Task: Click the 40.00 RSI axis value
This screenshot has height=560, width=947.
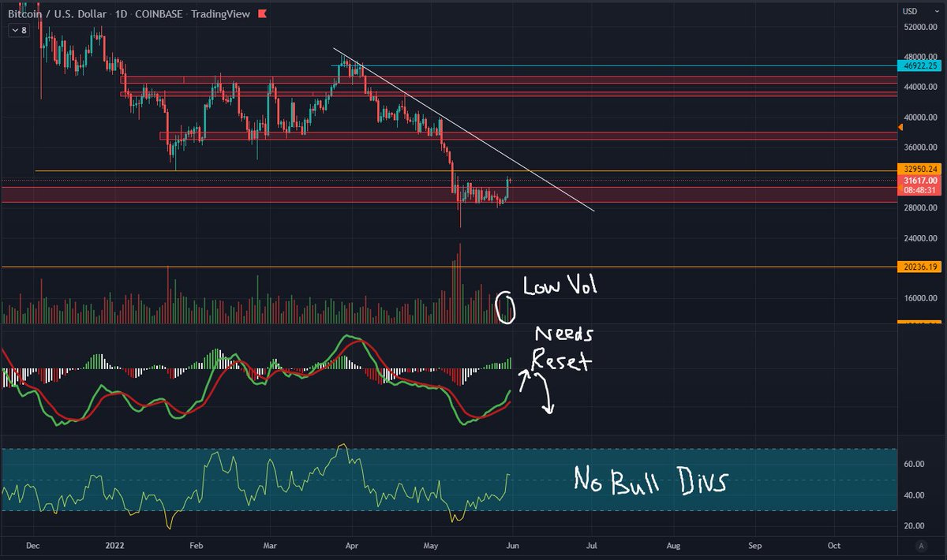Action: pos(915,495)
